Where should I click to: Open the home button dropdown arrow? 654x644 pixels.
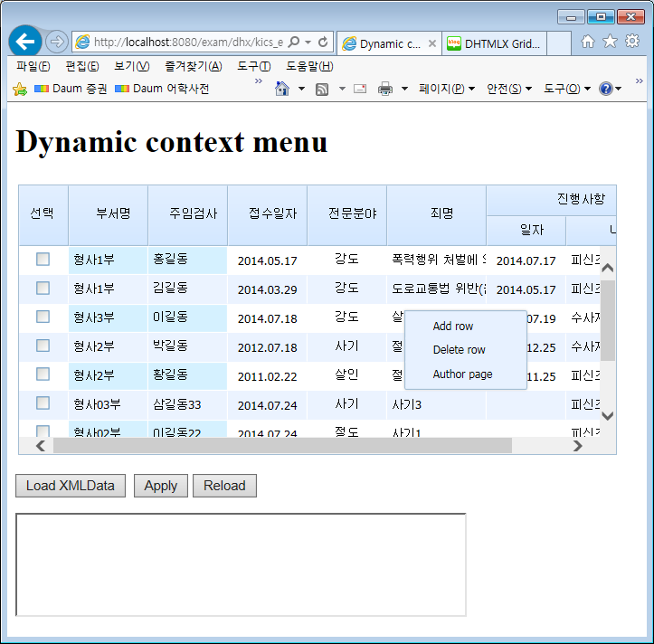pyautogui.click(x=301, y=89)
